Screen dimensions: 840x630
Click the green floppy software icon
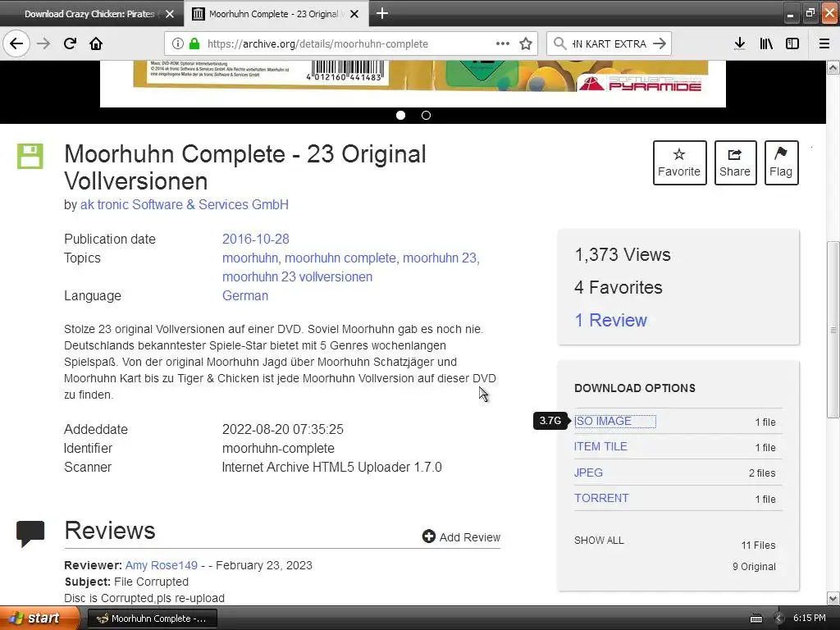pos(30,157)
